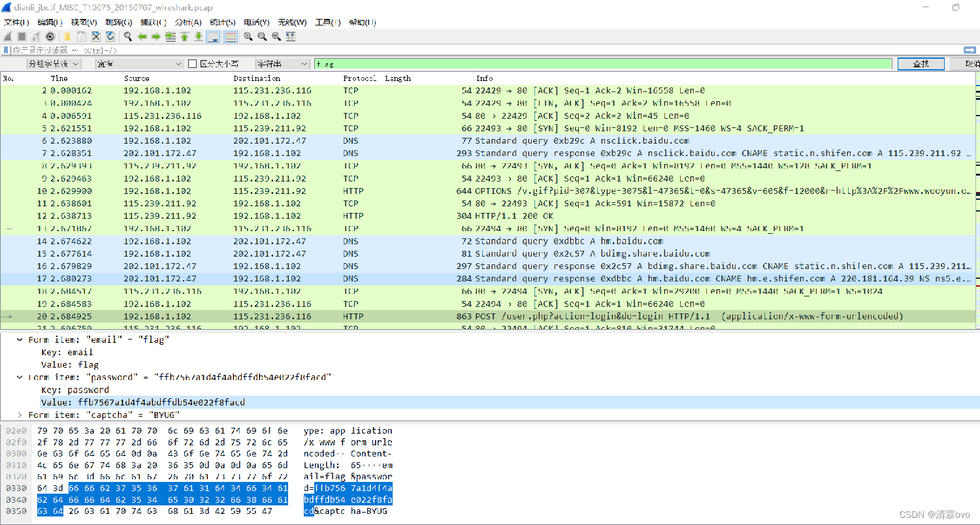Click the find packet magnifier icon
Viewport: 980px width, 525px height.
tap(127, 37)
